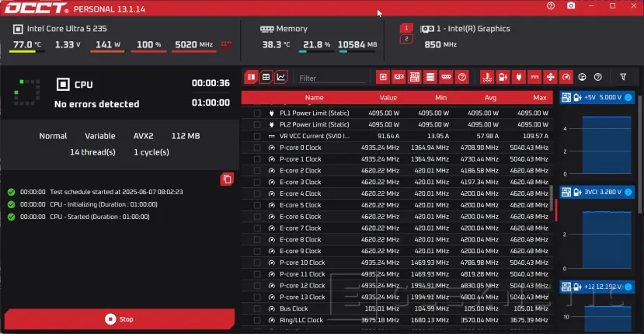The height and width of the screenshot is (334, 644).
Task: Tick the P-core 1 Clock checkbox
Action: coord(257,159)
